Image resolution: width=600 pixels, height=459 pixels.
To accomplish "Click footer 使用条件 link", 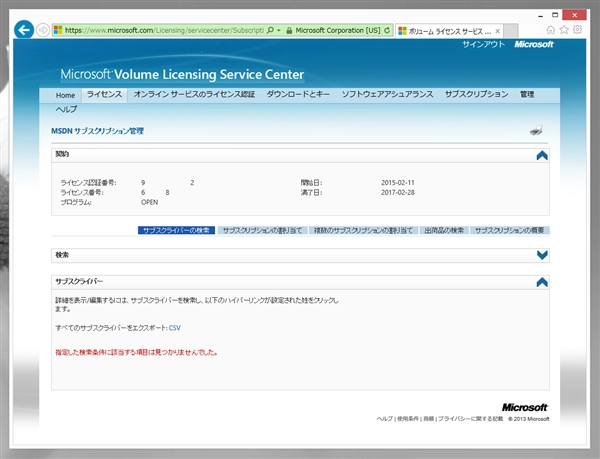I will [x=408, y=419].
